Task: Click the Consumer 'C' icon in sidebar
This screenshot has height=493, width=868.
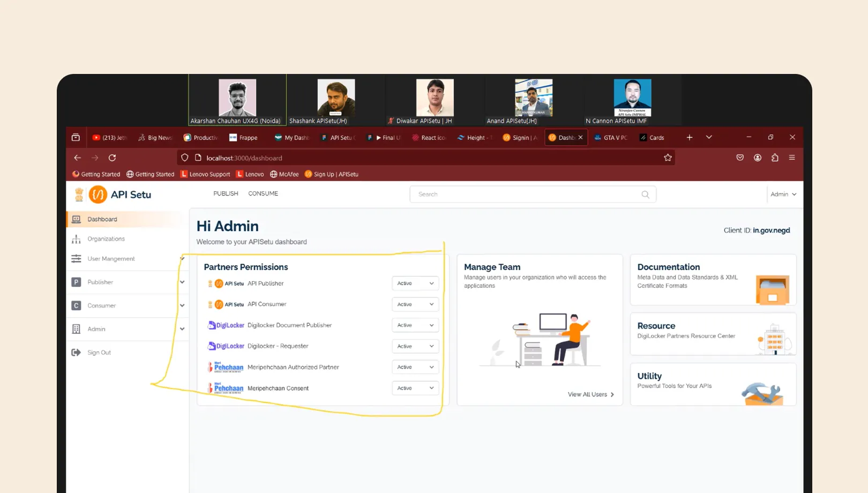Action: click(x=76, y=305)
